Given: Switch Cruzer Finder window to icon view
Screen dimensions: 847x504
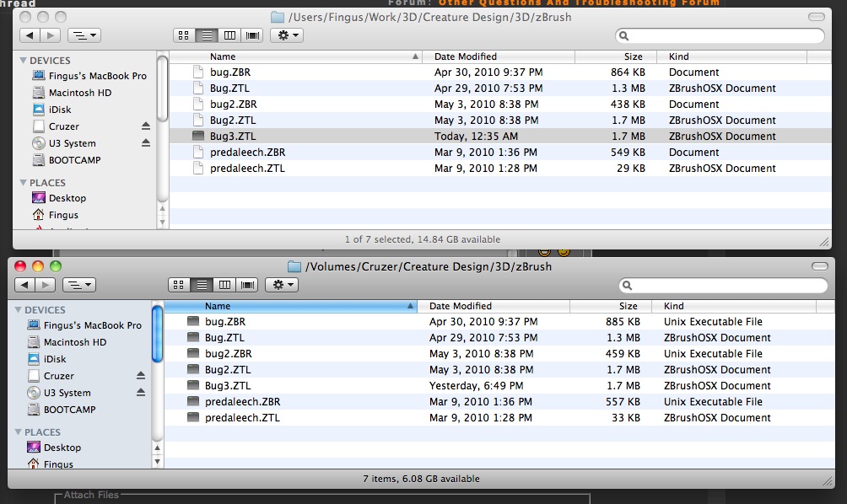Looking at the screenshot, I should pos(179,285).
